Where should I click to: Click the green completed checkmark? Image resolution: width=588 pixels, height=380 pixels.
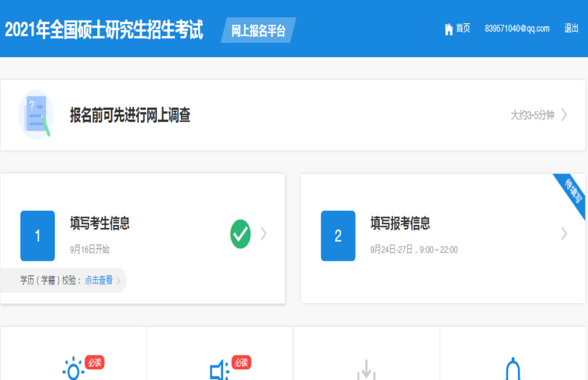pos(240,234)
